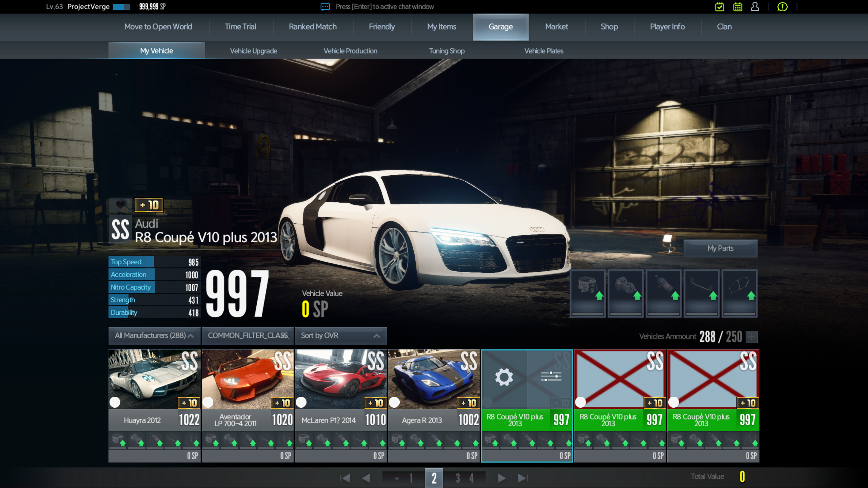Open the Clan menu
The width and height of the screenshot is (868, 488).
(x=724, y=27)
